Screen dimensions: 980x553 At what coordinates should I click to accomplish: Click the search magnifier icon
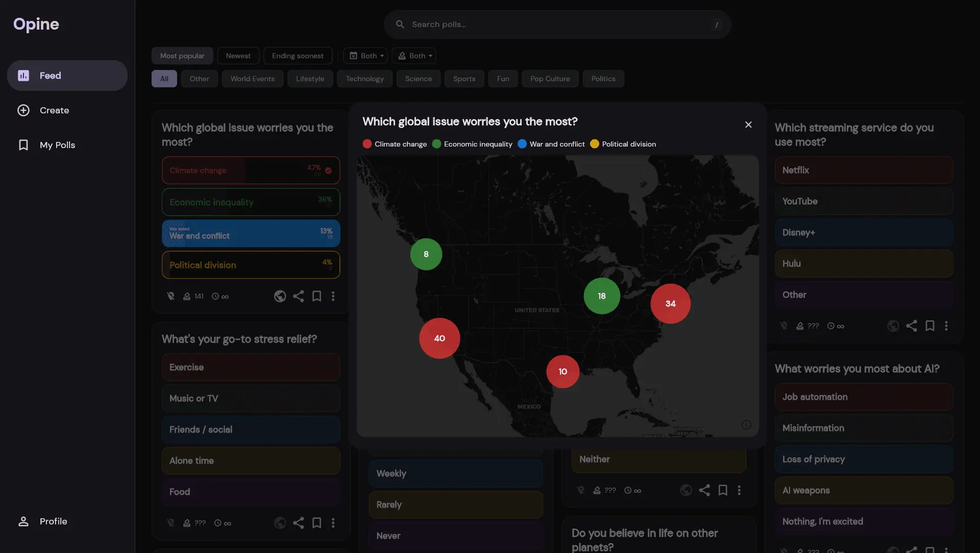tap(400, 25)
